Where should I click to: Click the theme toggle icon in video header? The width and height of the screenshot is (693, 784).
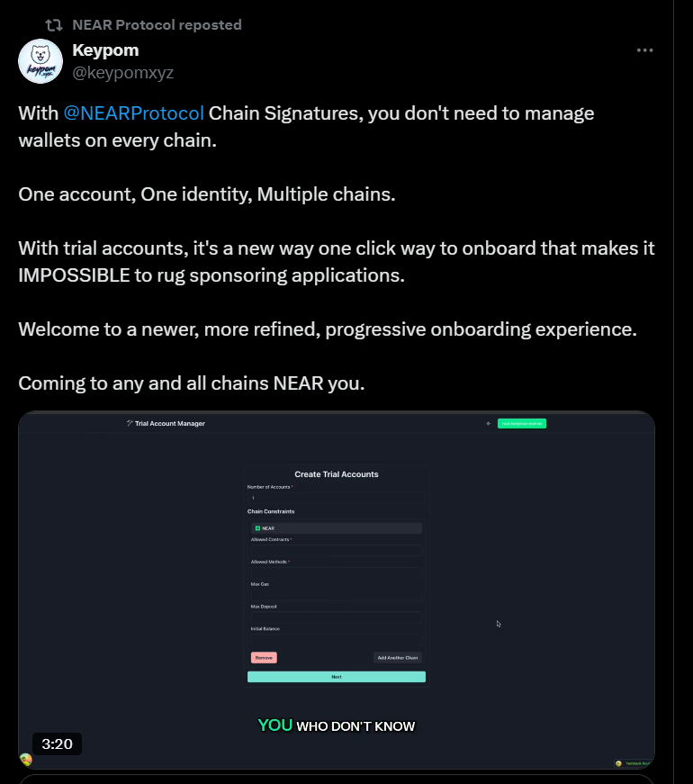(488, 423)
